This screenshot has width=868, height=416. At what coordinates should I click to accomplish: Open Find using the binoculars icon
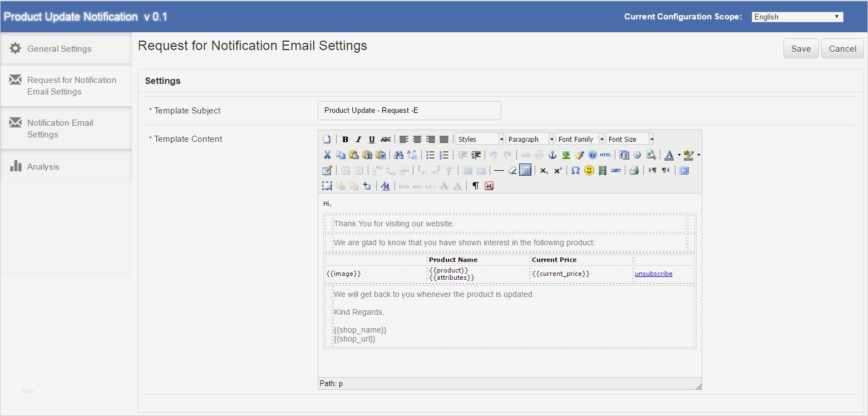pyautogui.click(x=398, y=155)
